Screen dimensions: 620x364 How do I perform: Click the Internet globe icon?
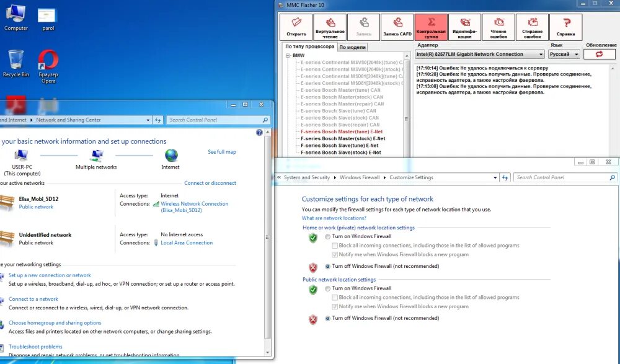tap(171, 155)
